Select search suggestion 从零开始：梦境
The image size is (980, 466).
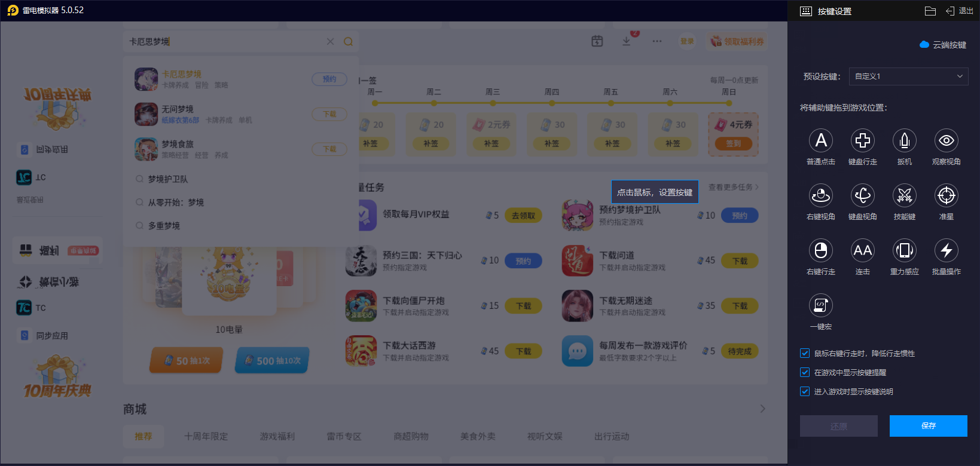click(x=176, y=203)
